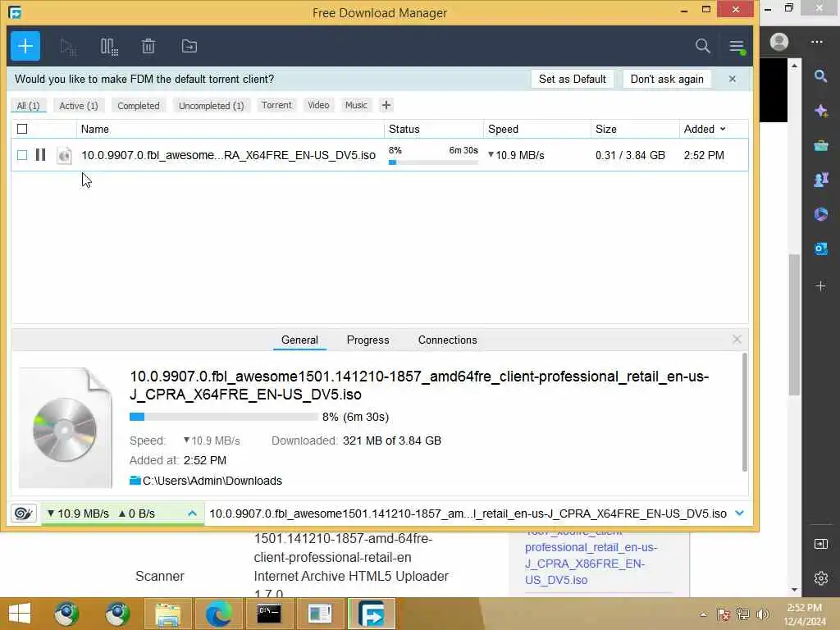Pause the 10.0.9907 ISO download
The image size is (840, 630).
[41, 155]
